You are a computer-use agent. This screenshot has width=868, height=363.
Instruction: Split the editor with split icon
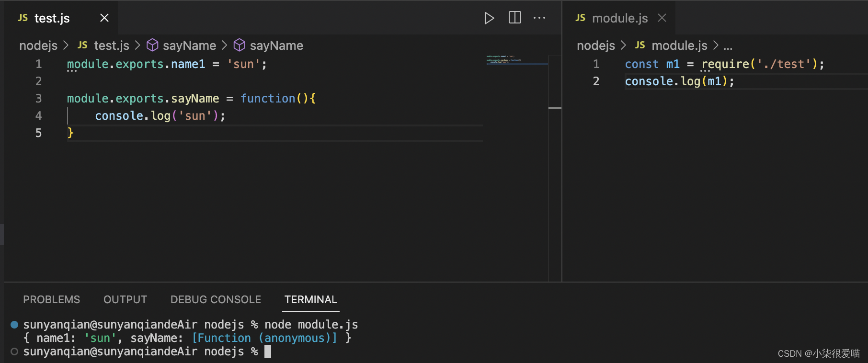click(x=515, y=18)
